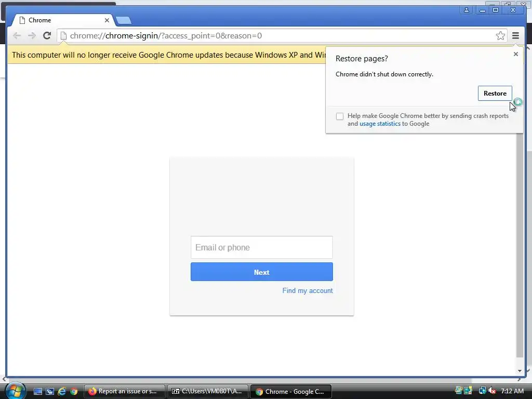Click Show Desktop in quick launch
The image size is (532, 399).
click(x=37, y=392)
